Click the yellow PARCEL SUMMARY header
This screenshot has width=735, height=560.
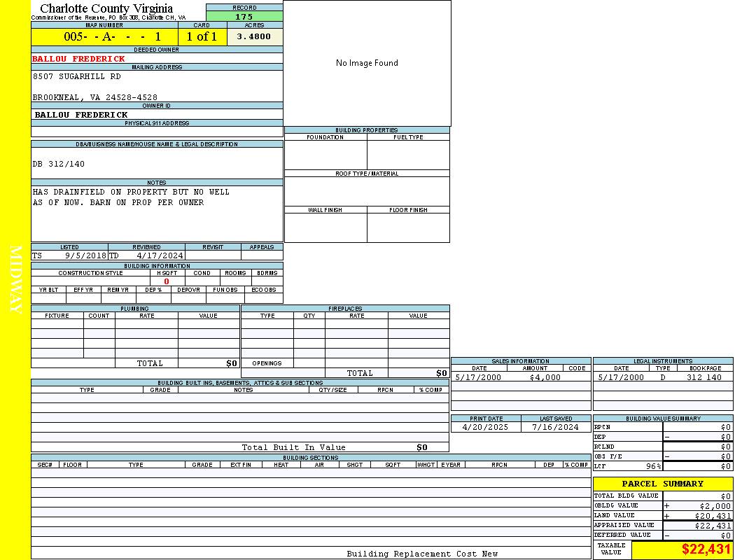click(662, 484)
